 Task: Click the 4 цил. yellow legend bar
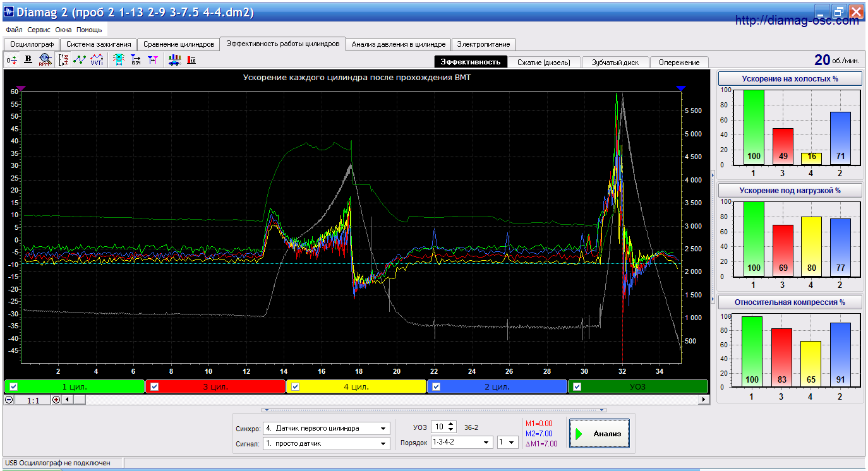(x=356, y=386)
